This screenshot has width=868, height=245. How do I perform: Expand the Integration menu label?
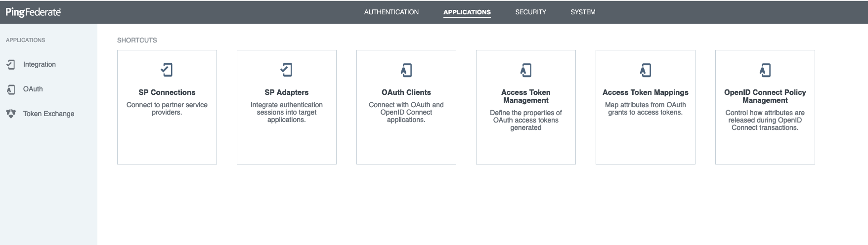tap(40, 64)
